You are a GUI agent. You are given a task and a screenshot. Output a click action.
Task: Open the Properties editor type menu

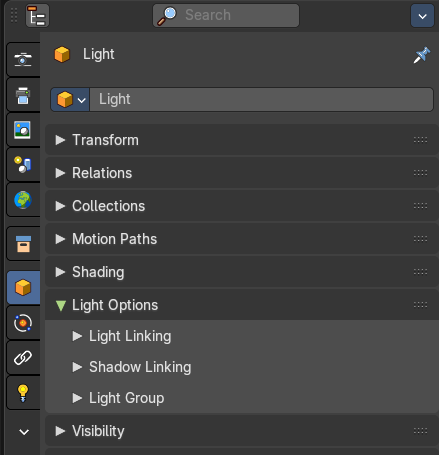point(37,16)
